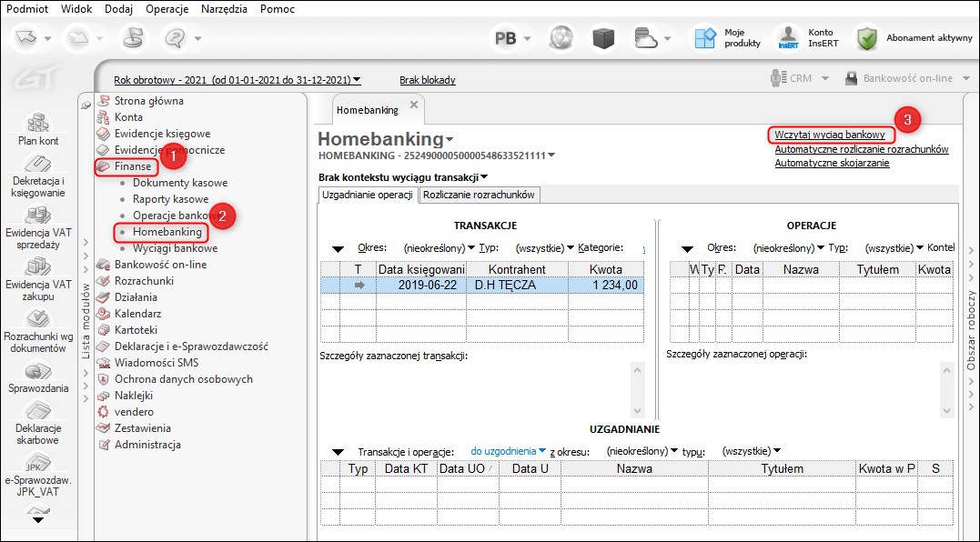
Task: Open the Narzędzia menu
Action: click(x=225, y=9)
